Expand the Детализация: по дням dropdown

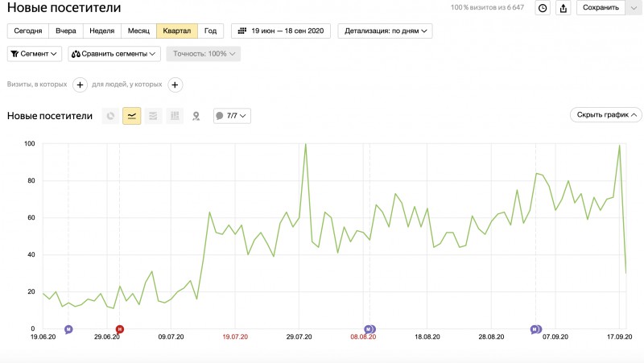(387, 31)
